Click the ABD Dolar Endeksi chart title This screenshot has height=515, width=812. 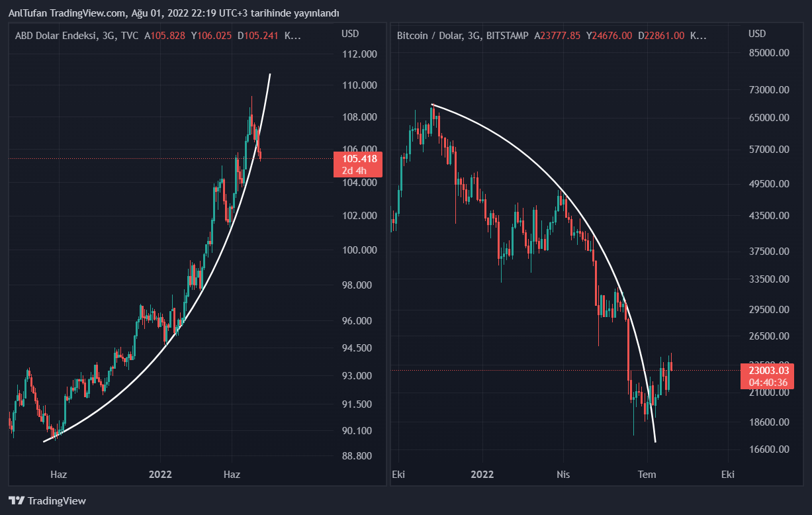[x=77, y=36]
